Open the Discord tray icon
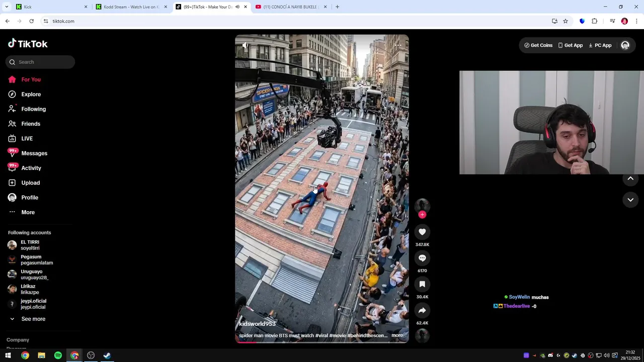This screenshot has width=644, height=362. [550, 355]
